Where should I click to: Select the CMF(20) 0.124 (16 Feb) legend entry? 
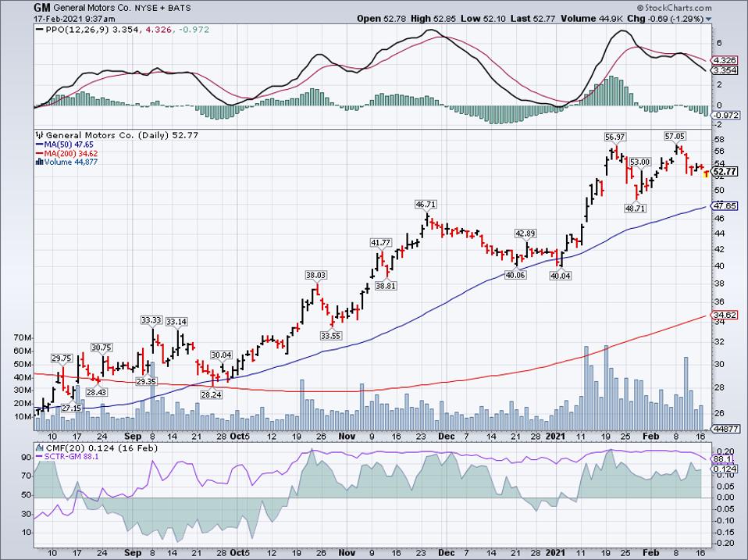point(102,448)
